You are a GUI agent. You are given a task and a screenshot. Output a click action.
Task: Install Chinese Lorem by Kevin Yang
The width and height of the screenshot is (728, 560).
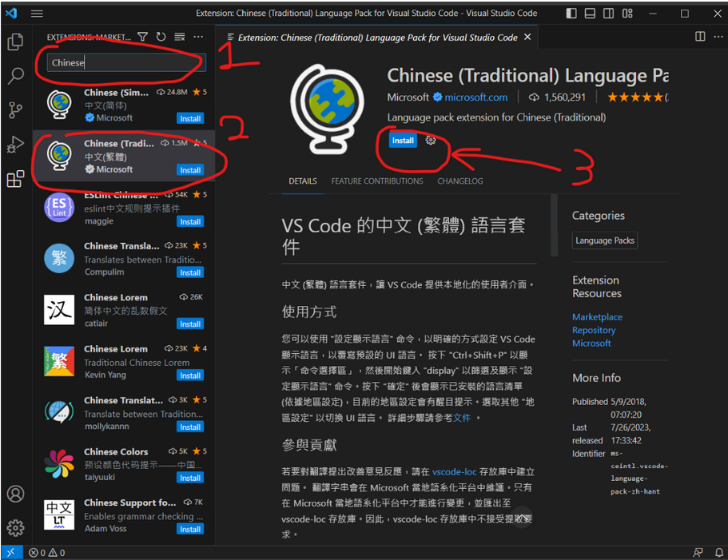pos(190,375)
